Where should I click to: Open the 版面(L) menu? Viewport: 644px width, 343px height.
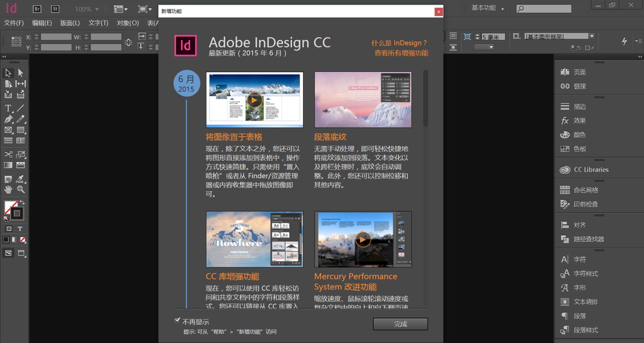70,23
